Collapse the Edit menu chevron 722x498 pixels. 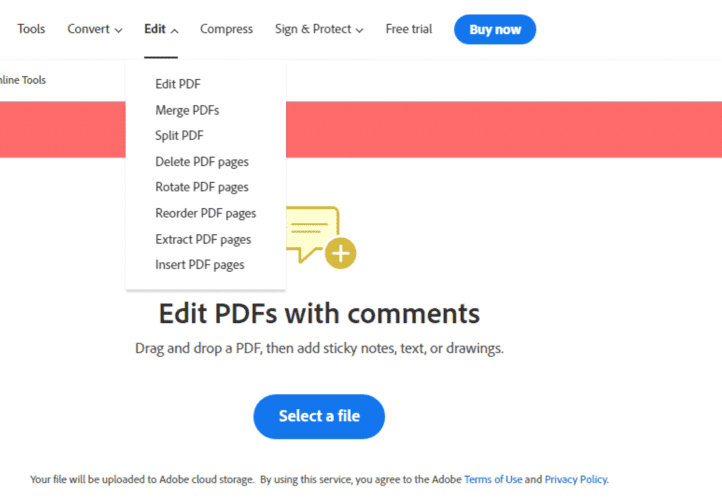(x=175, y=31)
